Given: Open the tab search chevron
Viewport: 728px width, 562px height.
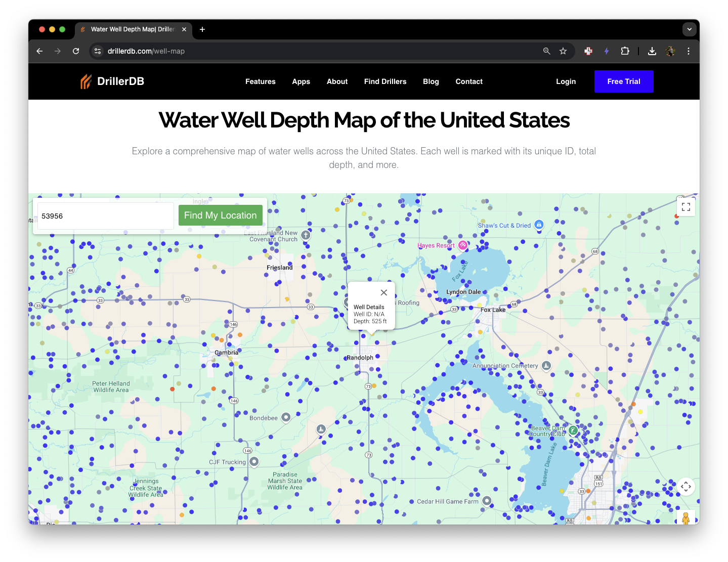Looking at the screenshot, I should pos(689,29).
